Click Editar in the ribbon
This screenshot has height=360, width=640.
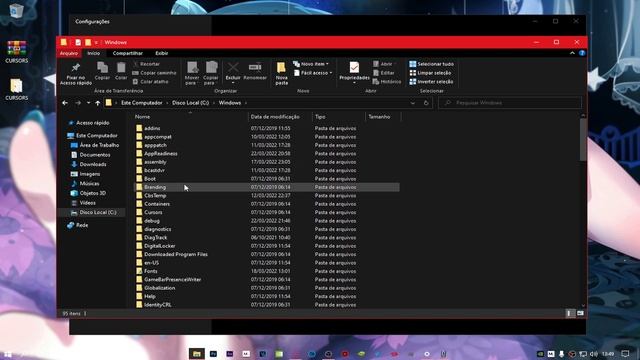point(384,73)
